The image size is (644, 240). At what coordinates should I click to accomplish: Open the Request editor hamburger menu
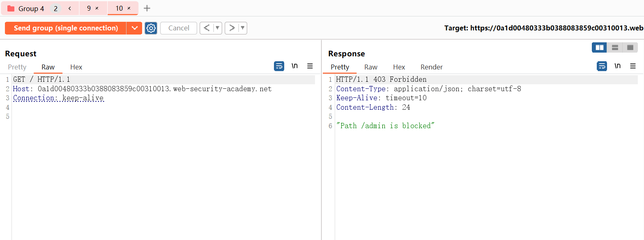[x=310, y=66]
